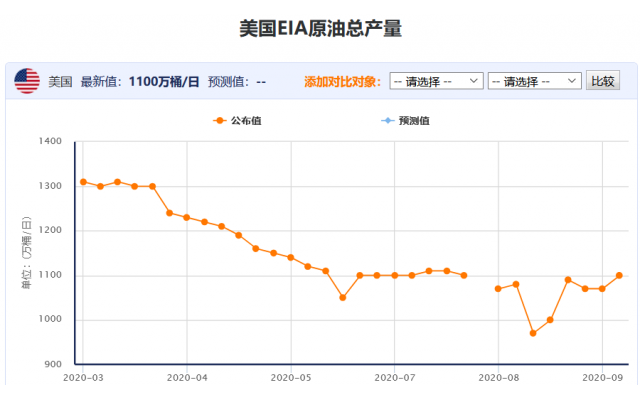The image size is (640, 400).
Task: Click the y-axis value 1400
Action: (x=50, y=141)
